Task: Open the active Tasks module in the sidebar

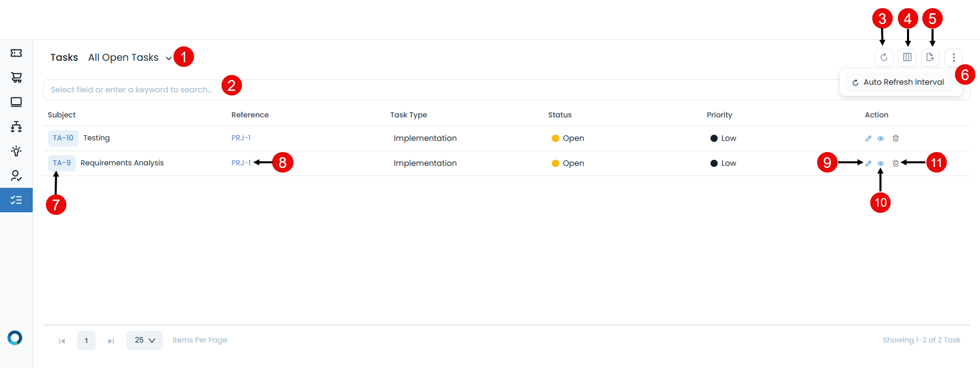Action: pos(16,200)
